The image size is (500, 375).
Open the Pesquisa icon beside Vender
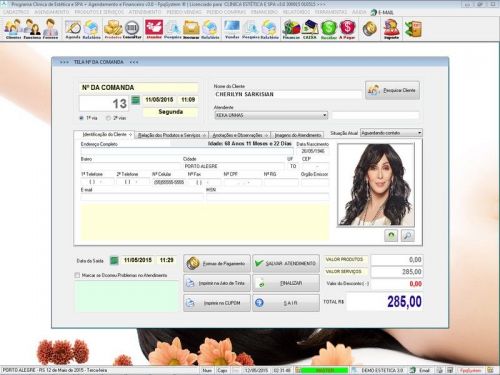tap(251, 29)
